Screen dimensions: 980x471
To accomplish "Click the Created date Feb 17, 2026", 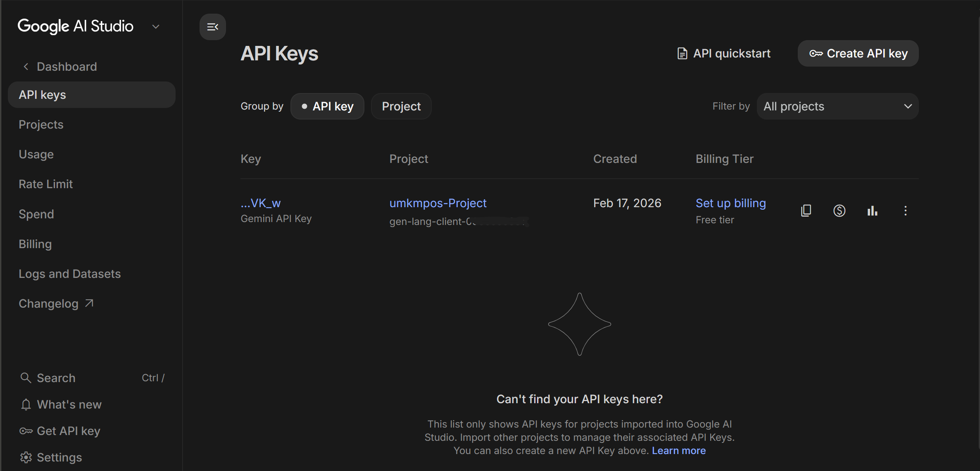I will [627, 203].
